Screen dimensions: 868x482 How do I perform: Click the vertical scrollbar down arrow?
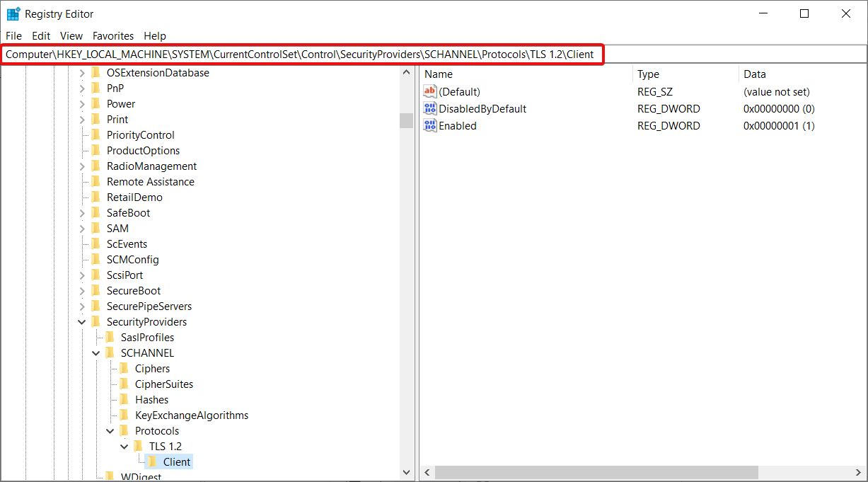407,471
